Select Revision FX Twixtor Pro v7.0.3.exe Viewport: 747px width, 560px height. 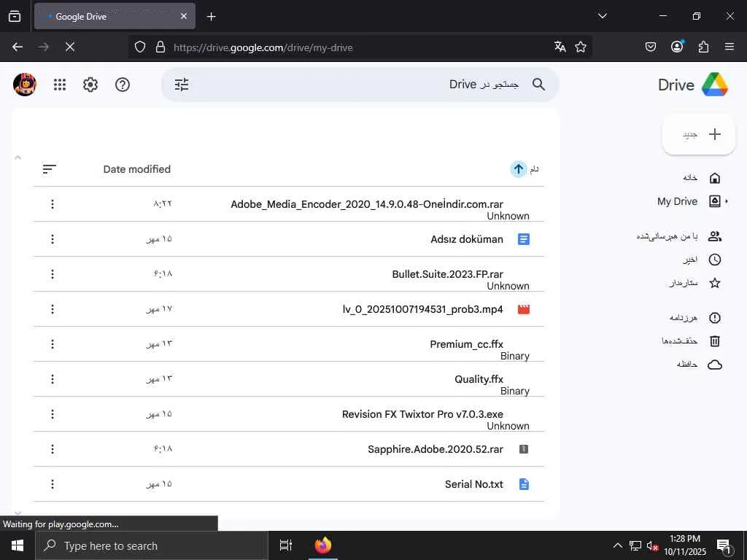pyautogui.click(x=289, y=414)
